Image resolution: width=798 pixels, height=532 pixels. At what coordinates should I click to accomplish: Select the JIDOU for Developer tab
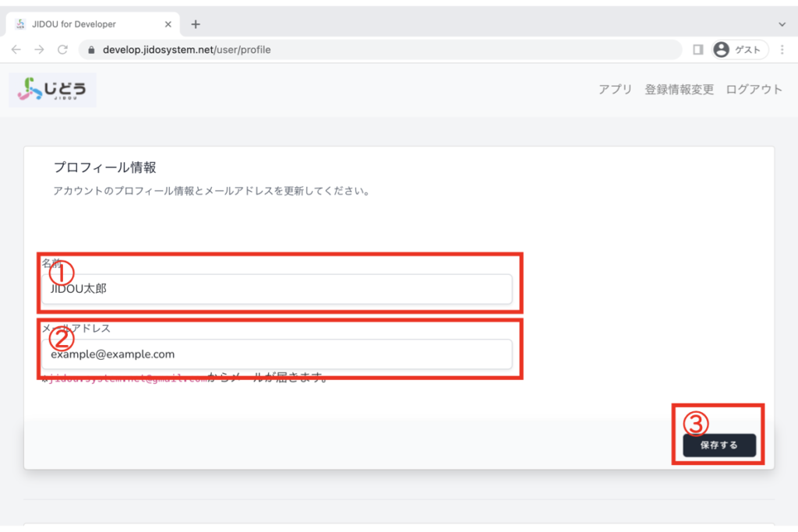(x=78, y=24)
